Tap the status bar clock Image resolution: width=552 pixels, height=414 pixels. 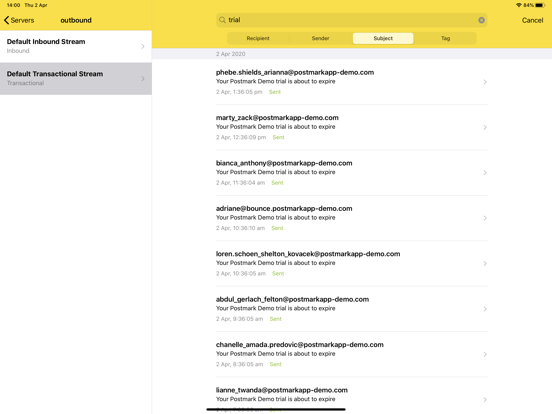click(13, 5)
